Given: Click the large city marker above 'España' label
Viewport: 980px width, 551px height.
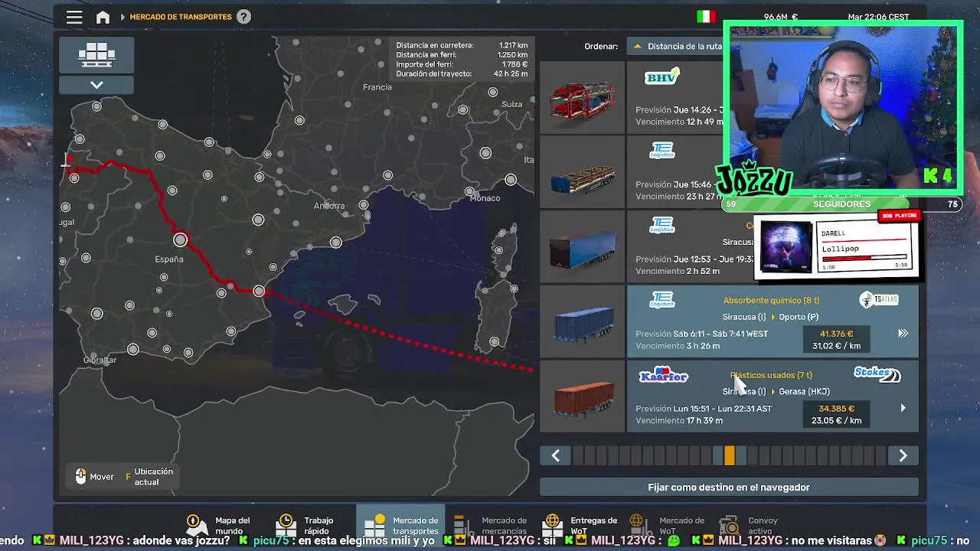Looking at the screenshot, I should tap(180, 240).
